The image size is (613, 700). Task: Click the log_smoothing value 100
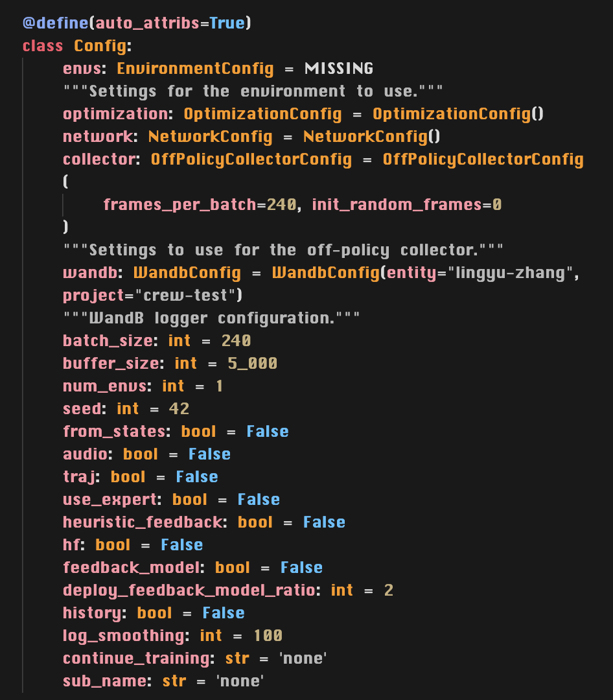[268, 635]
